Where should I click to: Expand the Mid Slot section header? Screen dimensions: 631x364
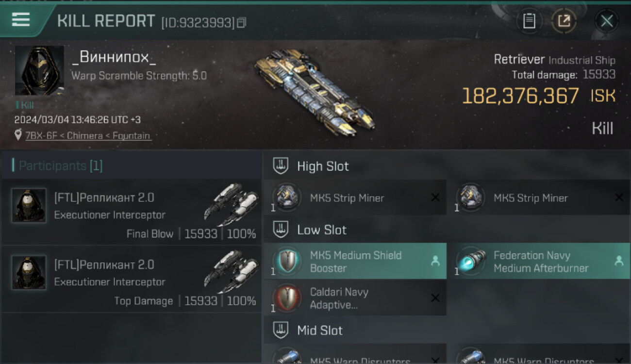pyautogui.click(x=447, y=331)
